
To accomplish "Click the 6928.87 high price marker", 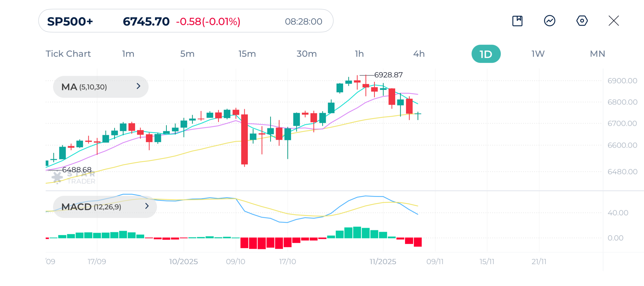I will pyautogui.click(x=388, y=75).
